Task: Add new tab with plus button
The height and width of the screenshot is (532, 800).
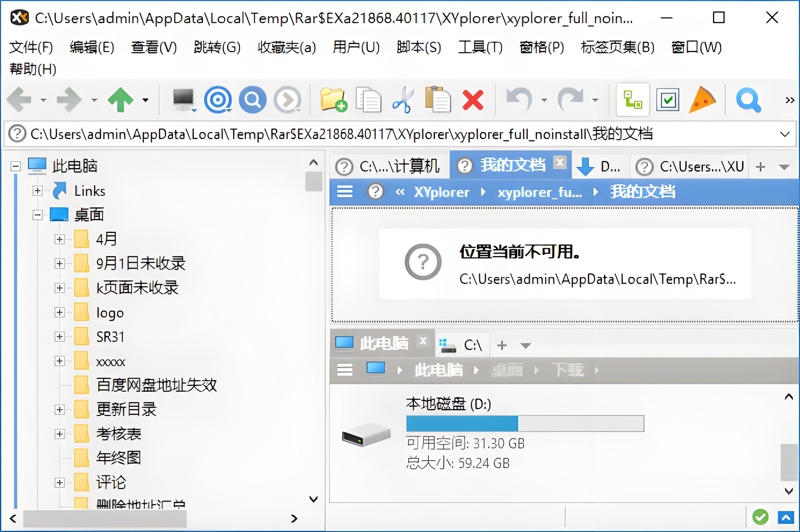Action: (761, 167)
